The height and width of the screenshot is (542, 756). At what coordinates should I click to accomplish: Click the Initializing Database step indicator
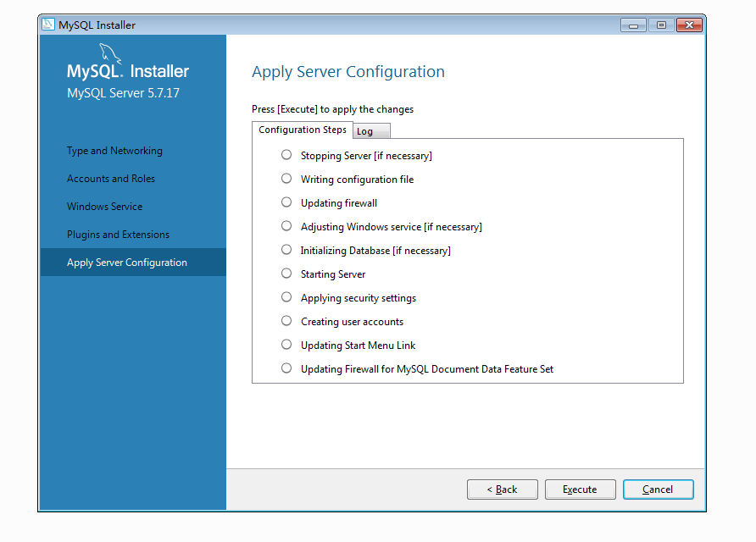(286, 250)
